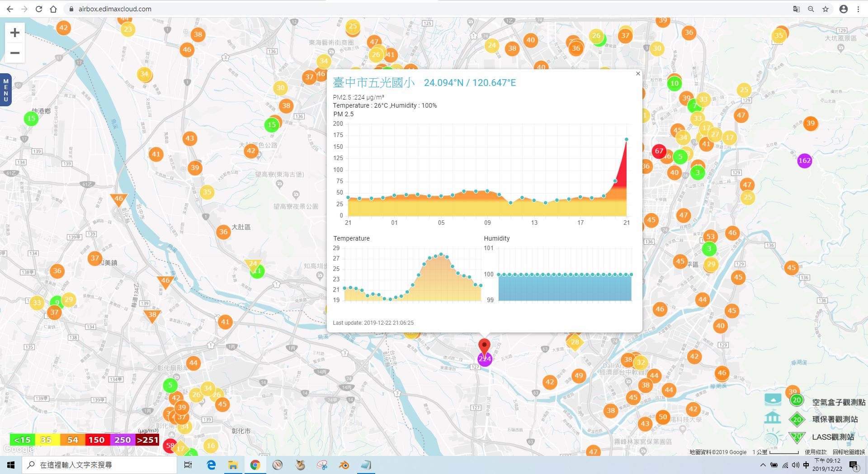Select the yellow 23 station marker
This screenshot has height=474, width=868.
[128, 29]
